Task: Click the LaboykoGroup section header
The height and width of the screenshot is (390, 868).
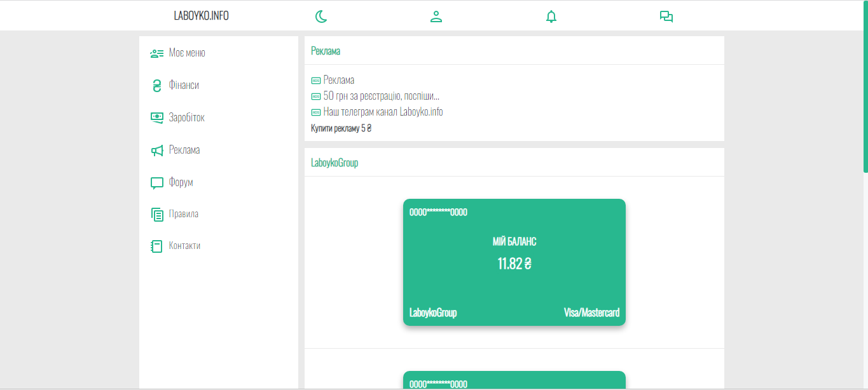Action: pyautogui.click(x=334, y=163)
